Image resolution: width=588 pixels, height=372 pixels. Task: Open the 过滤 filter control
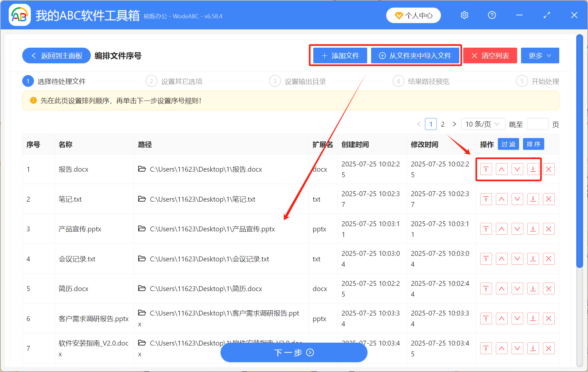[508, 144]
